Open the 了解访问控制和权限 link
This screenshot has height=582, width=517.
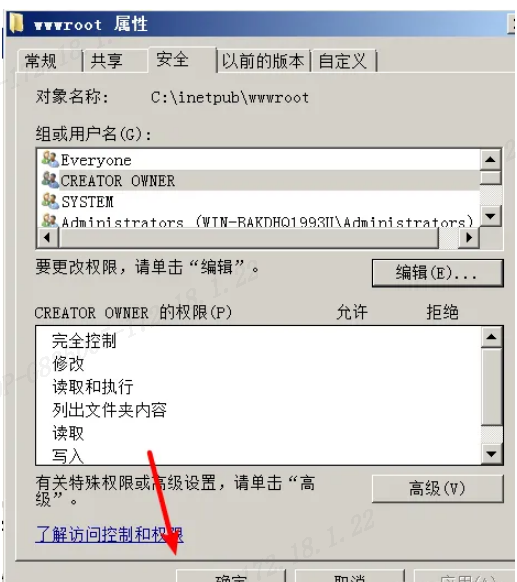(109, 534)
